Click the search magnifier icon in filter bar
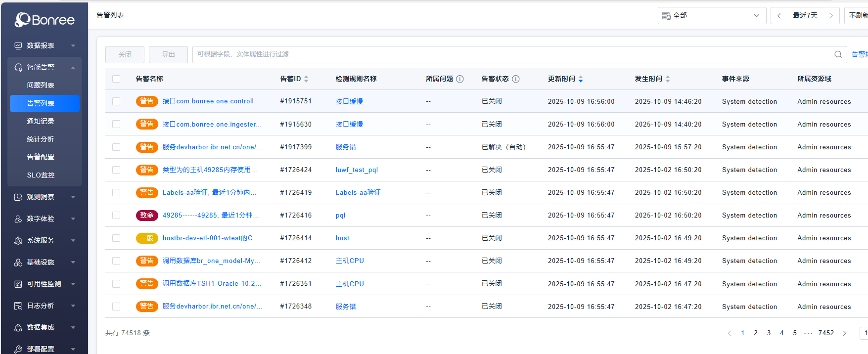 click(x=838, y=54)
